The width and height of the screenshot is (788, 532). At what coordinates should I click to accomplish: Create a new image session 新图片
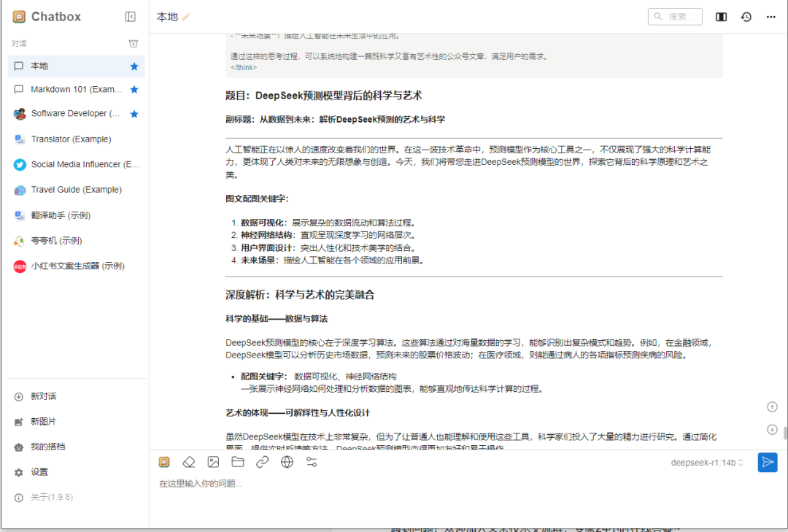pyautogui.click(x=77, y=421)
